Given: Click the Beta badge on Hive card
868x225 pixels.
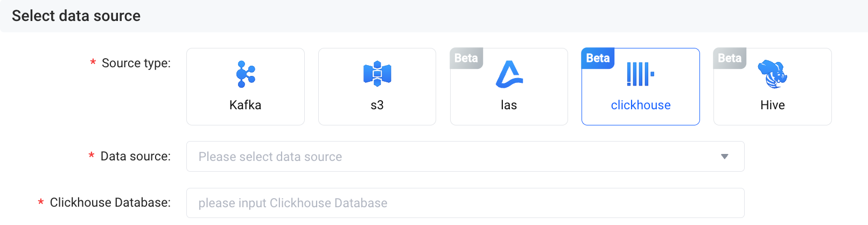Looking at the screenshot, I should pos(730,58).
